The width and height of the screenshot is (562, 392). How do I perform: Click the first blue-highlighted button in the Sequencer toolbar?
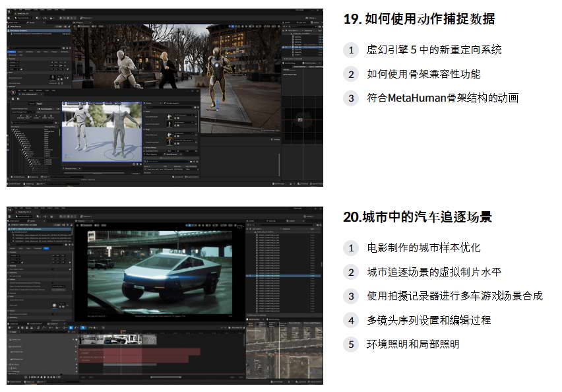(71, 327)
